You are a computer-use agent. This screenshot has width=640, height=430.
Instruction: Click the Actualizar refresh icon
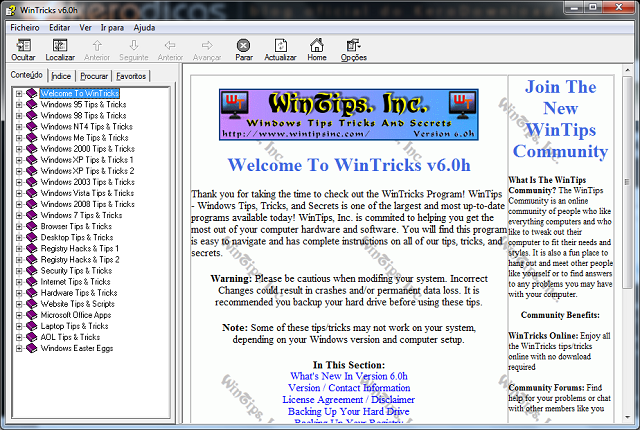(280, 46)
